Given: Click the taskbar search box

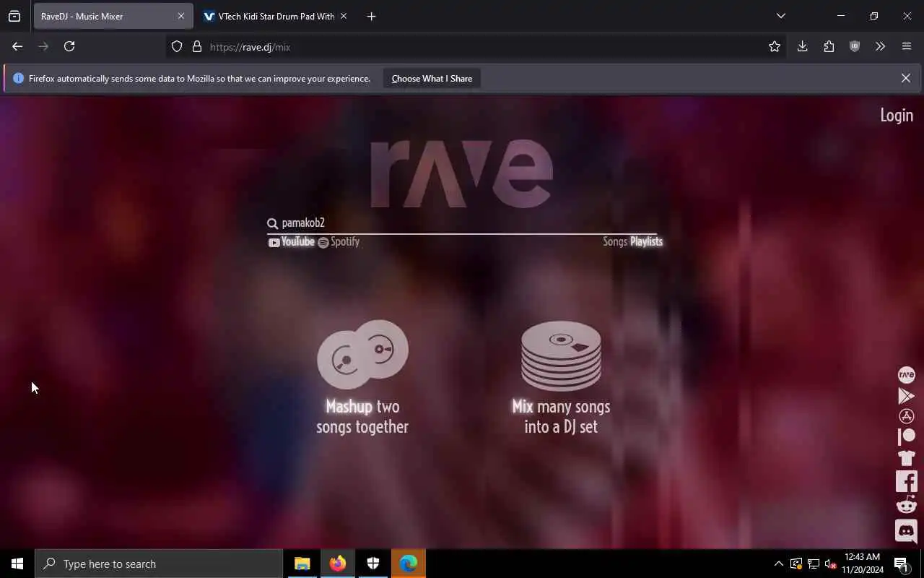Looking at the screenshot, I should [x=159, y=564].
